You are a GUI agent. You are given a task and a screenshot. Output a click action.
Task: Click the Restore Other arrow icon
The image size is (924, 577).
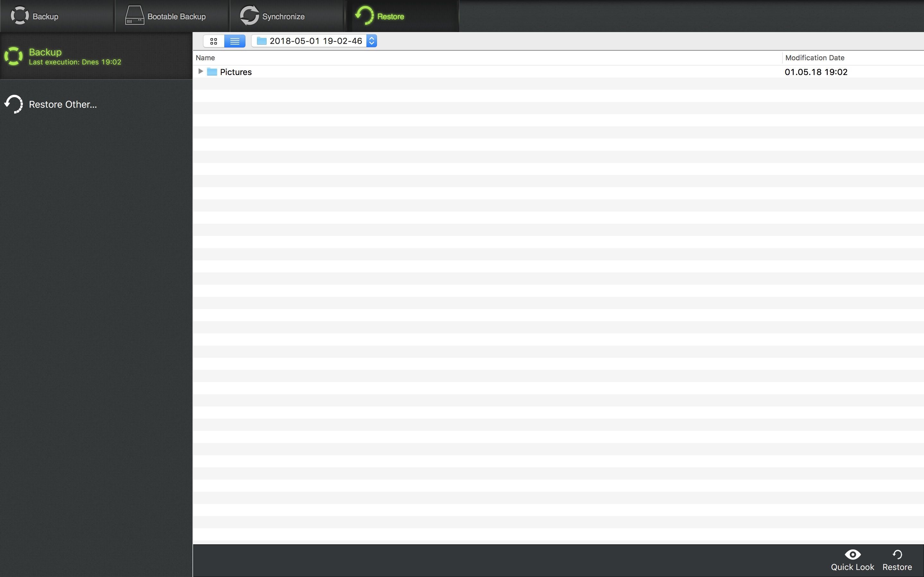tap(14, 104)
